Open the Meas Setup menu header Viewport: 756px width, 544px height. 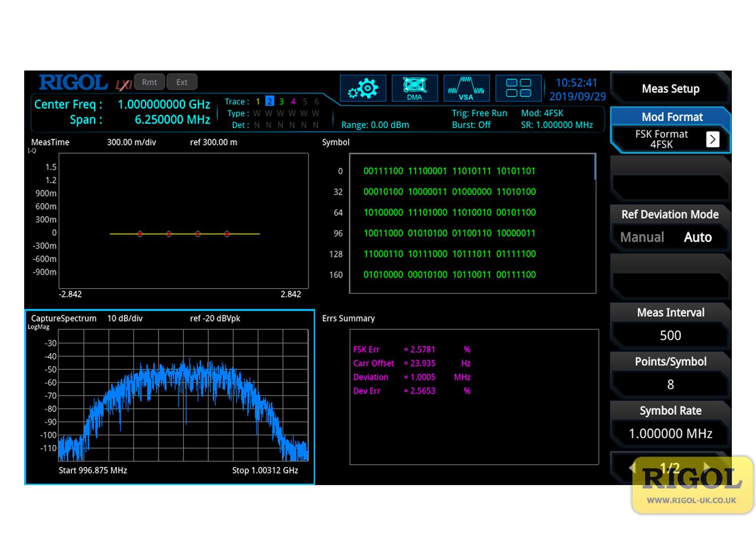pyautogui.click(x=670, y=89)
